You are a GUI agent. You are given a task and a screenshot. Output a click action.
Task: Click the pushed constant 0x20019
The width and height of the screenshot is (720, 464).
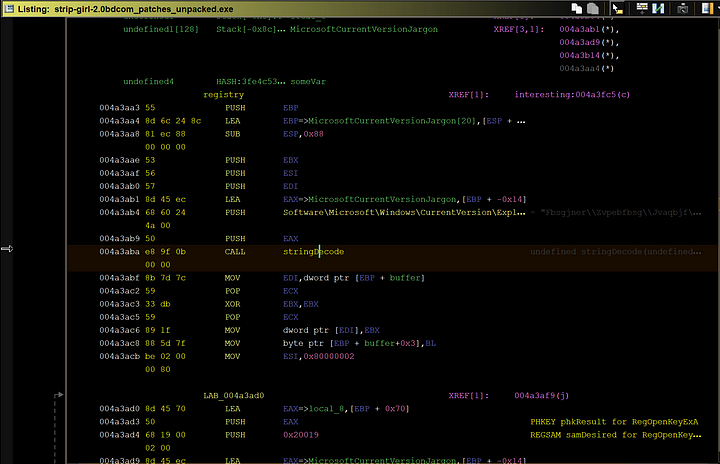(x=301, y=435)
